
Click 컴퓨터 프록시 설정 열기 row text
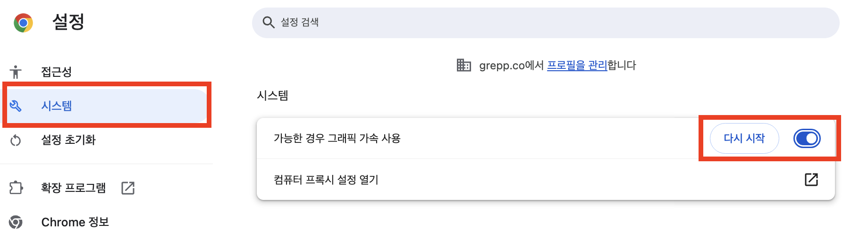(326, 180)
